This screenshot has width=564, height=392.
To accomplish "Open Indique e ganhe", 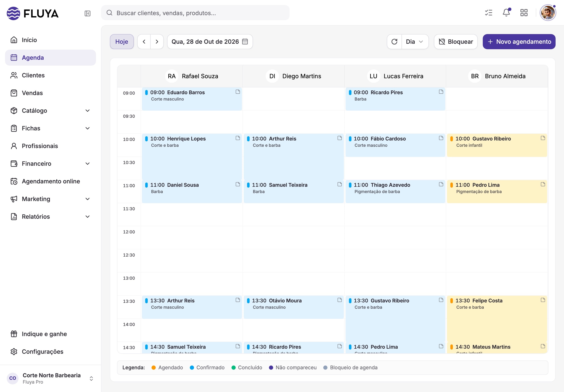I will pyautogui.click(x=50, y=334).
